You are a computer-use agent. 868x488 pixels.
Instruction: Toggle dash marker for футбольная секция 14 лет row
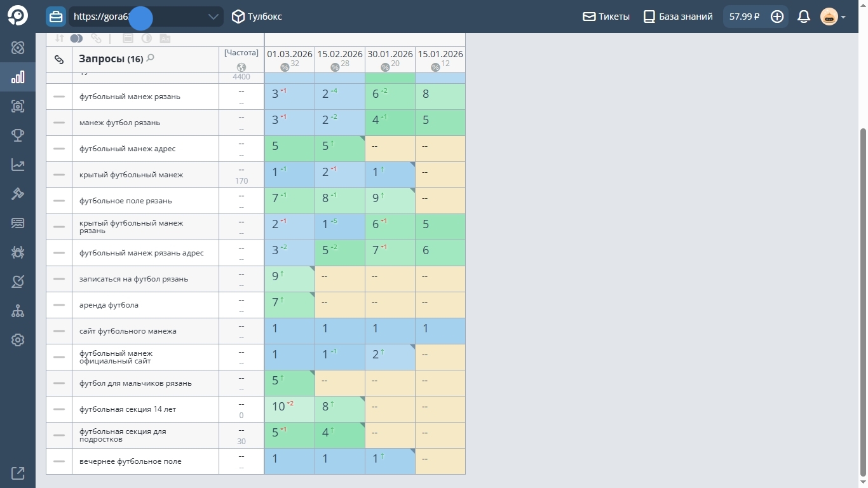pyautogui.click(x=59, y=409)
